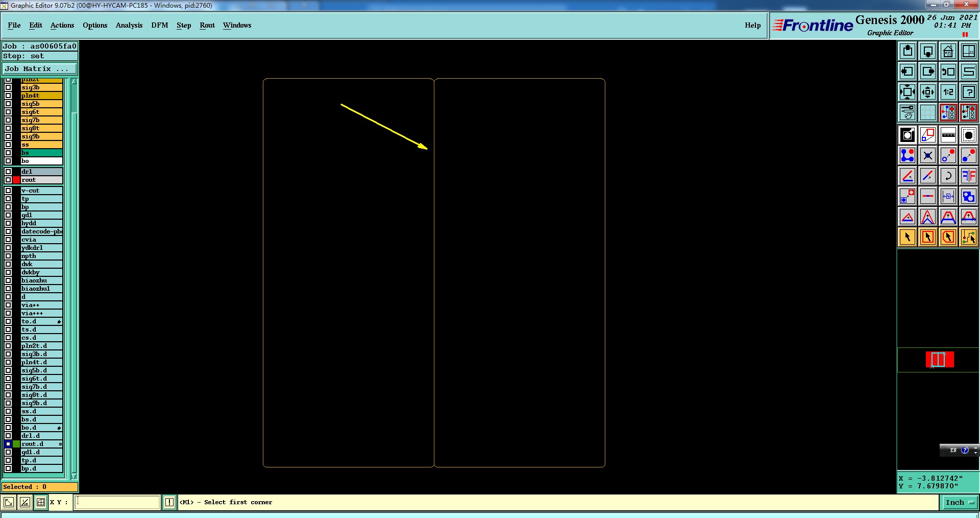The image size is (980, 518).
Task: Click the red color swatch beside rout layer
Action: click(16, 180)
